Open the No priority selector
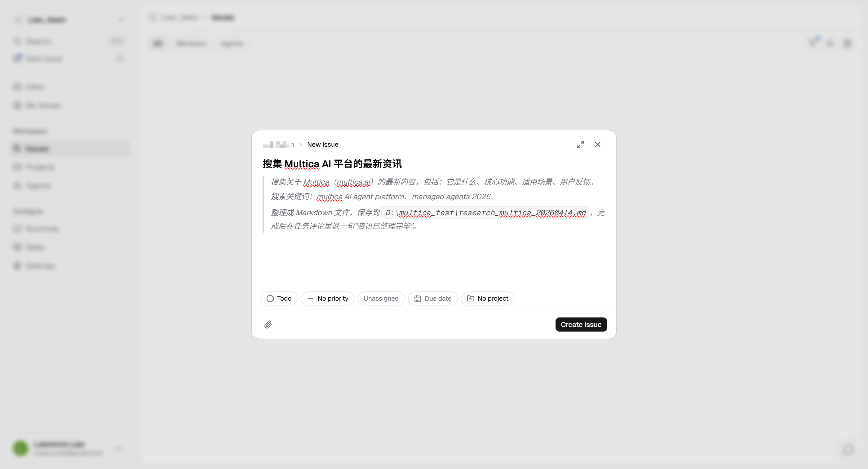 tap(327, 298)
